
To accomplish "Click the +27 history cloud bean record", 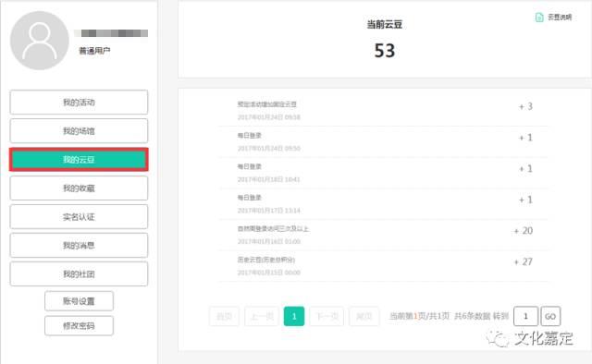I will (x=383, y=266).
